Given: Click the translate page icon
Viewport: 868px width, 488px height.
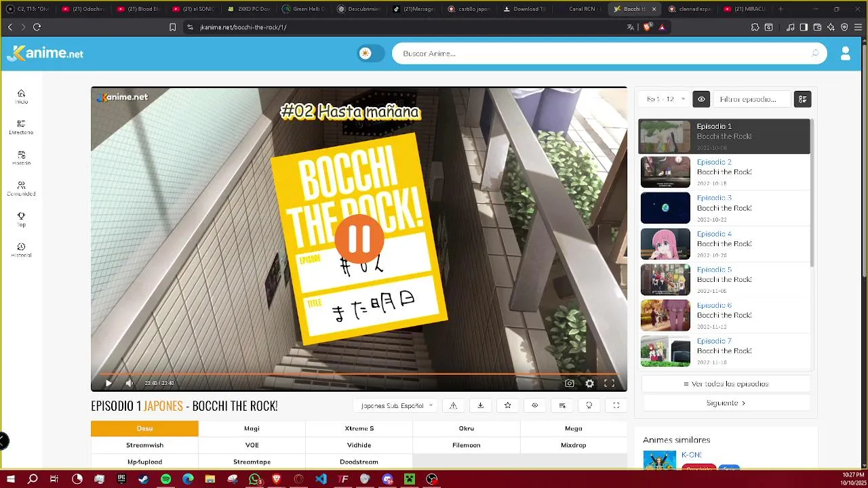Looking at the screenshot, I should pyautogui.click(x=631, y=27).
